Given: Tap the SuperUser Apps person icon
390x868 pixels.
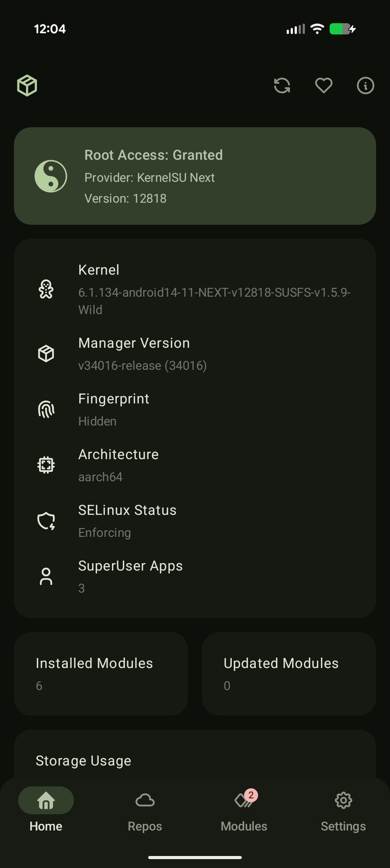Looking at the screenshot, I should coord(46,576).
